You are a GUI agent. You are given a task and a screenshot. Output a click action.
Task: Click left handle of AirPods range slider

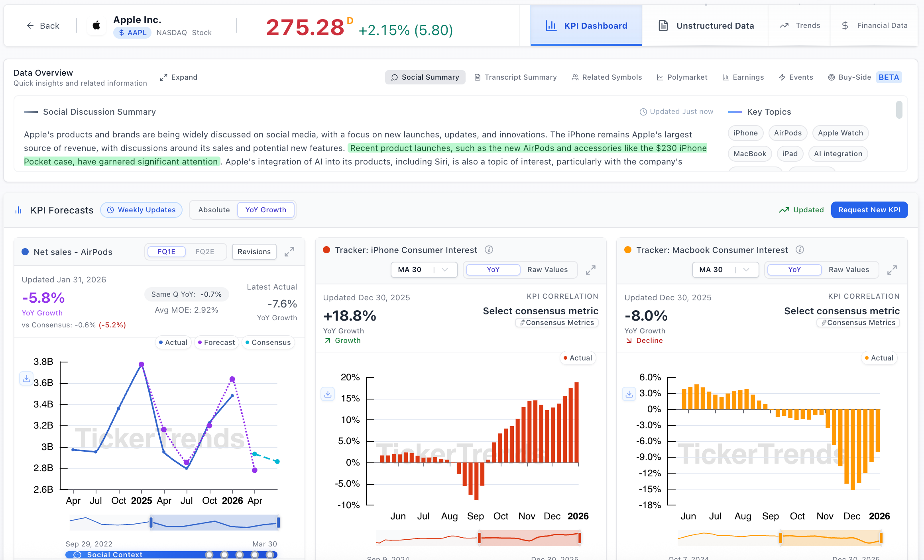tap(151, 522)
